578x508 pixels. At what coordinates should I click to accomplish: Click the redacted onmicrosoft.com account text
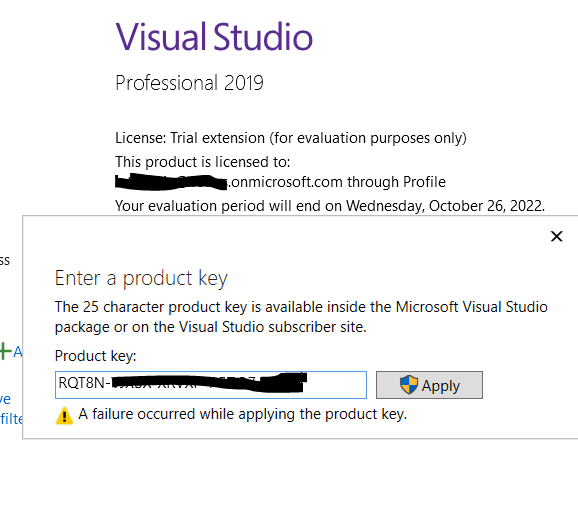pos(280,182)
